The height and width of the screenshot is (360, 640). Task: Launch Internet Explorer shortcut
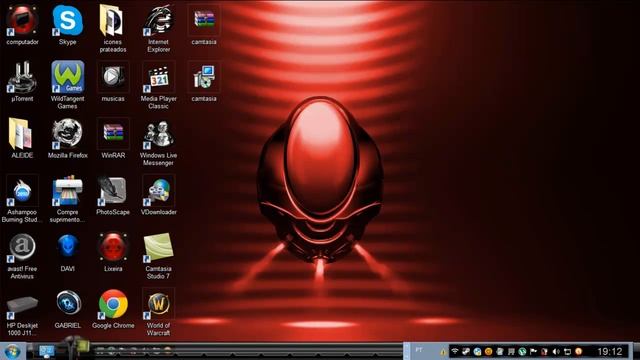(158, 28)
